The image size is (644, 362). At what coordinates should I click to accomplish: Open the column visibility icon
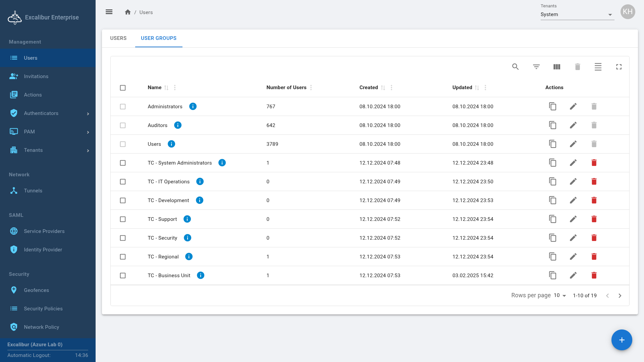pos(557,67)
